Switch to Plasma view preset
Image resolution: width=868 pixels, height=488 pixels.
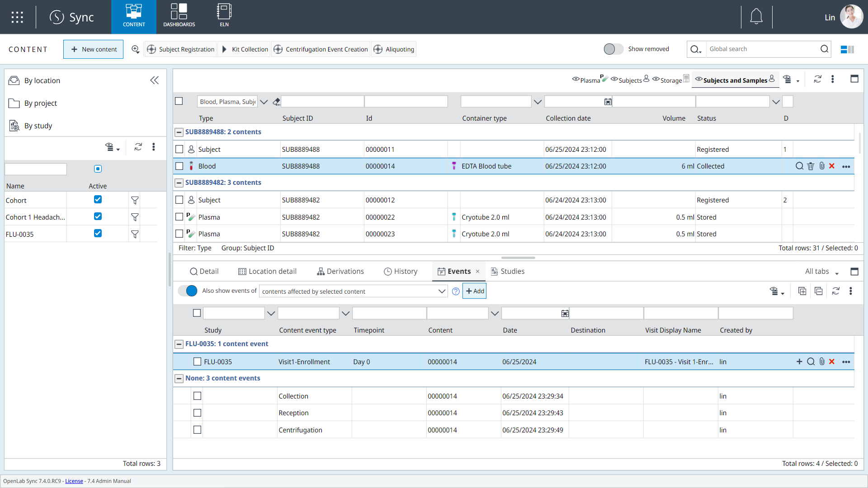(590, 80)
